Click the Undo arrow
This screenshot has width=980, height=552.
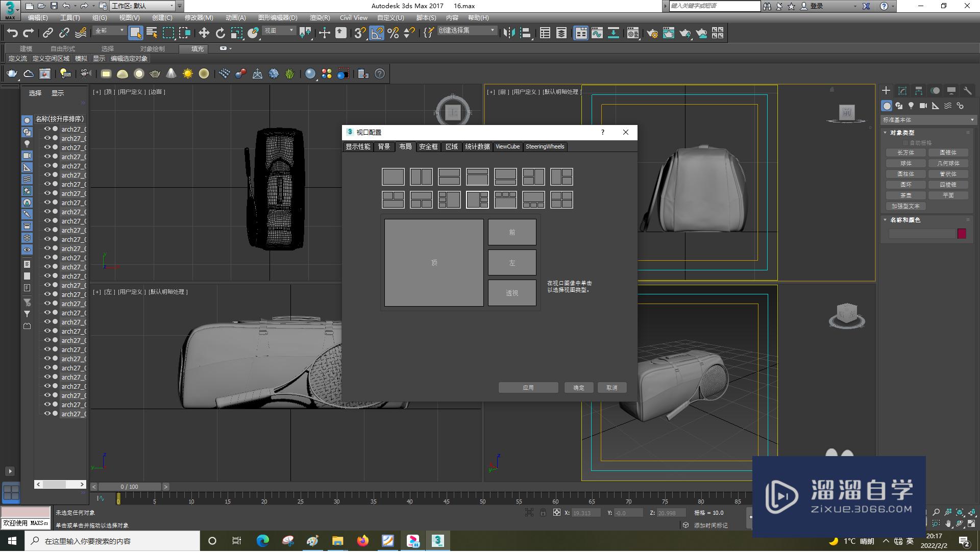coord(12,33)
